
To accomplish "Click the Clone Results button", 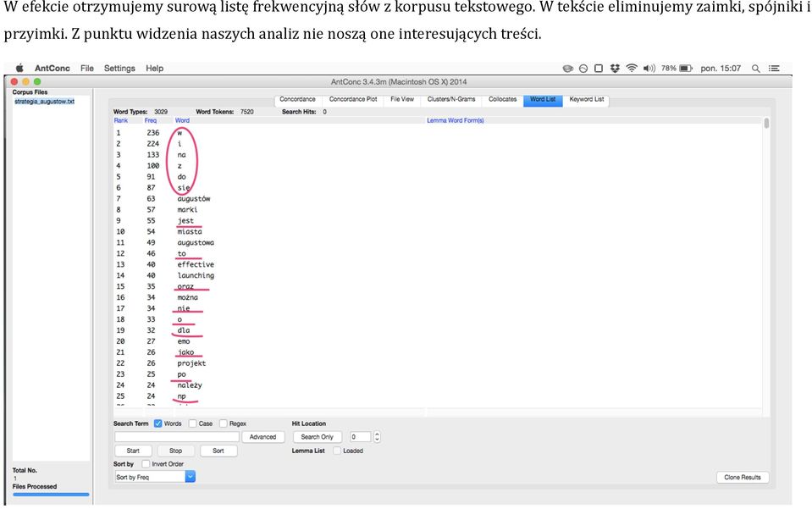I will coord(743,478).
